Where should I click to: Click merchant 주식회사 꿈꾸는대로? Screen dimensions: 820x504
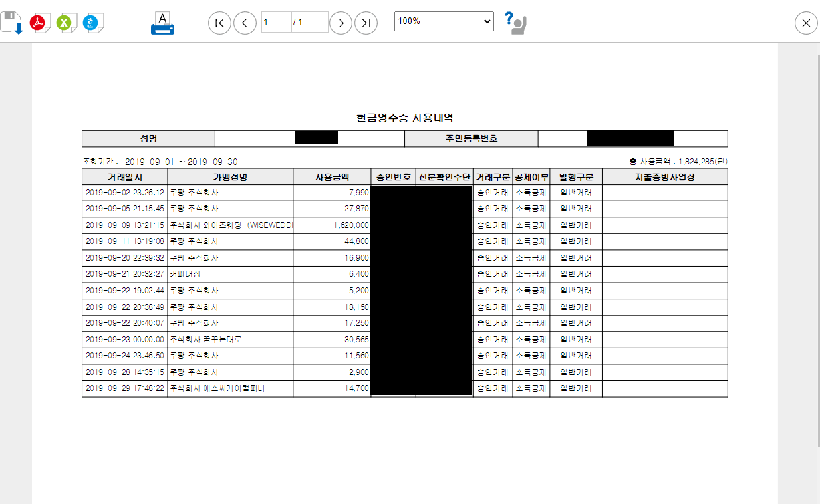click(205, 339)
